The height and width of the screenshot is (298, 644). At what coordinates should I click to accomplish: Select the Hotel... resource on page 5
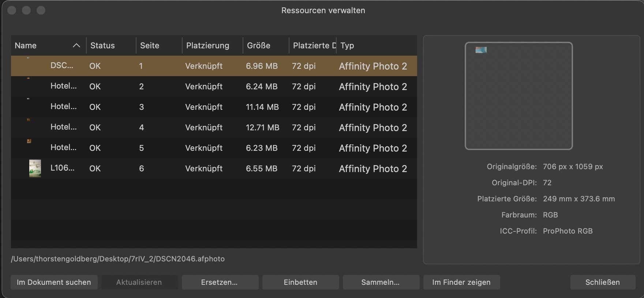[x=214, y=148]
